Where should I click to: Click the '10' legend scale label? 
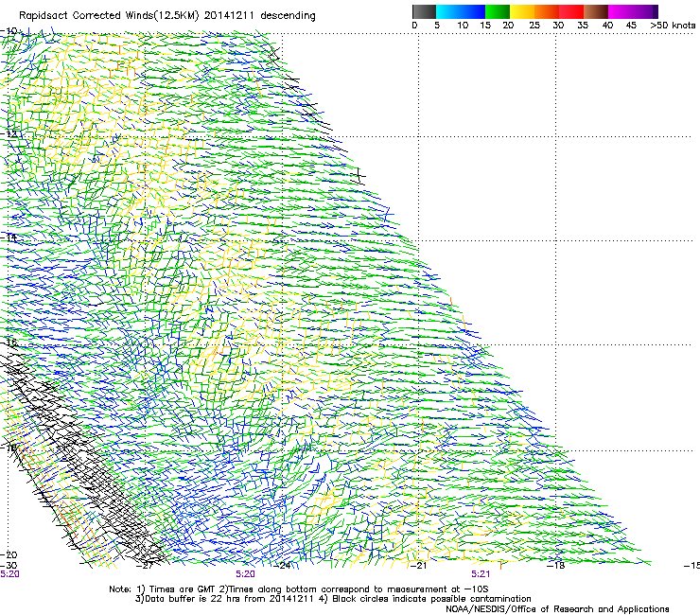click(x=463, y=26)
